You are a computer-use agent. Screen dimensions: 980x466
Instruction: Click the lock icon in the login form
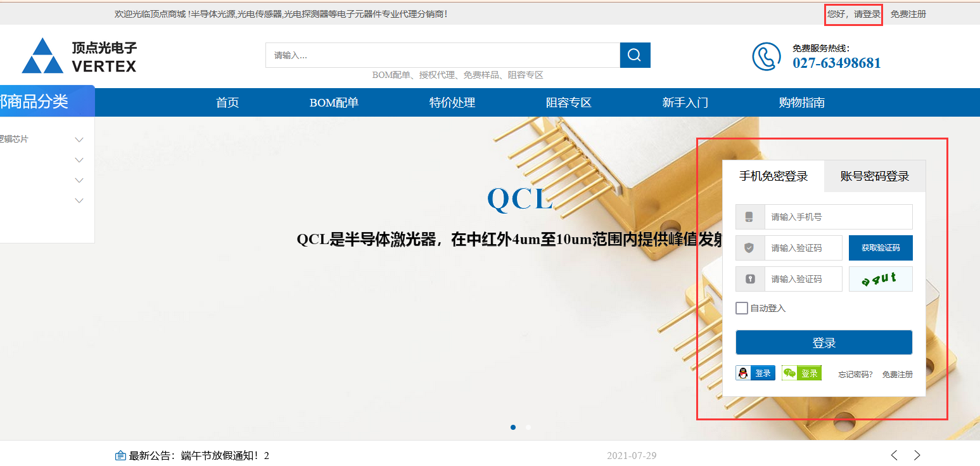coord(749,278)
